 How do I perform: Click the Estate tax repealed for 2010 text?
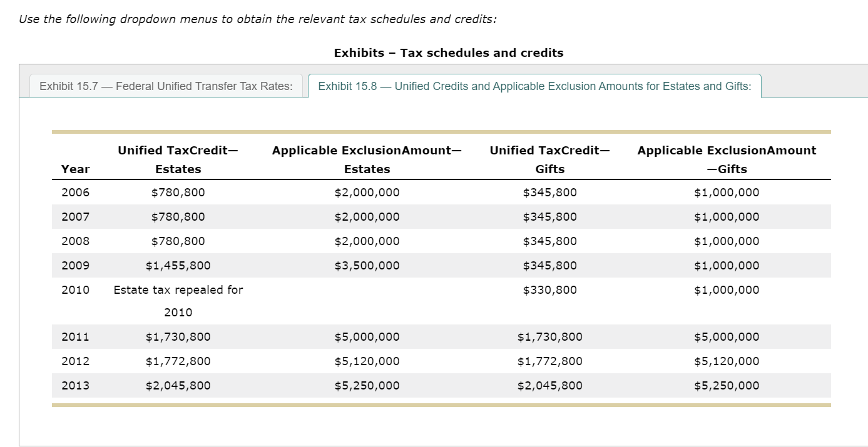(178, 289)
